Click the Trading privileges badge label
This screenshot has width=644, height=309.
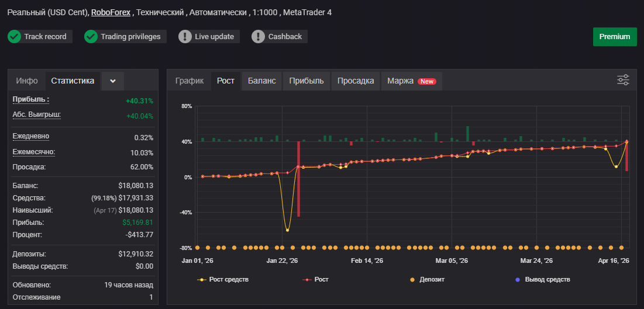point(130,37)
